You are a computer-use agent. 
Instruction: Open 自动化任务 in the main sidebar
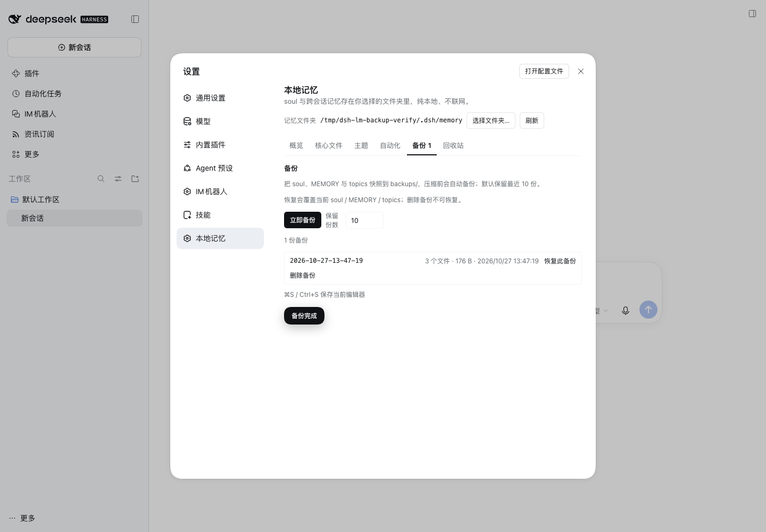click(x=74, y=94)
